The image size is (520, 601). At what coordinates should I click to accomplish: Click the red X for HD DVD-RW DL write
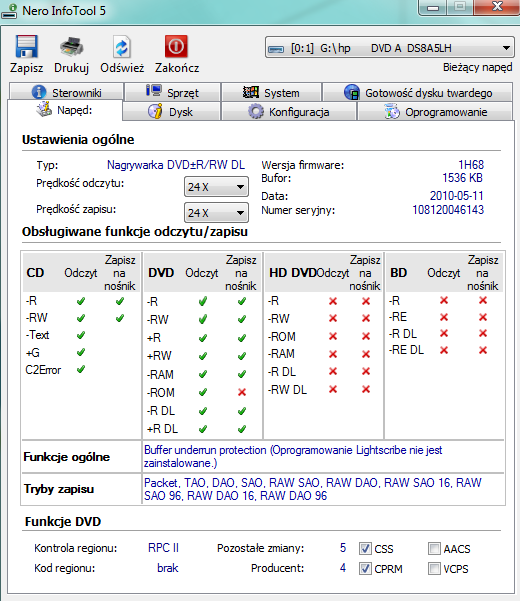point(366,389)
